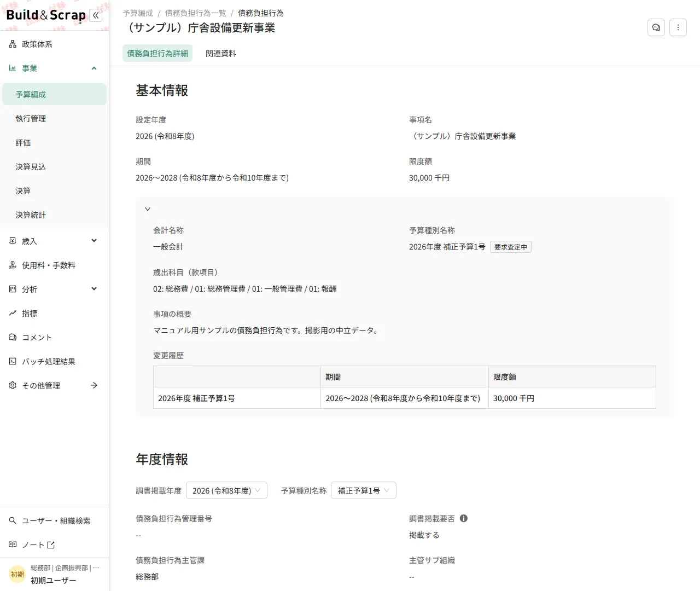Open the three-dot more options menu
Image resolution: width=700 pixels, height=591 pixels.
678,27
